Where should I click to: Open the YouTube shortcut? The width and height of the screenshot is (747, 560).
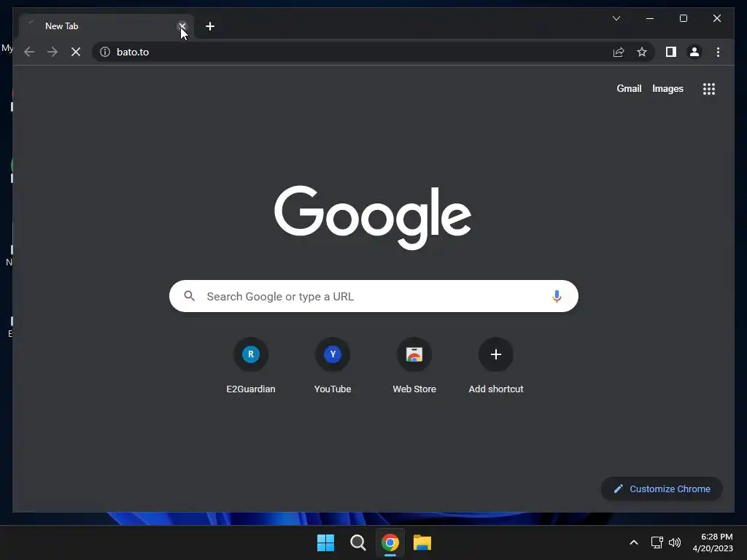pyautogui.click(x=333, y=366)
